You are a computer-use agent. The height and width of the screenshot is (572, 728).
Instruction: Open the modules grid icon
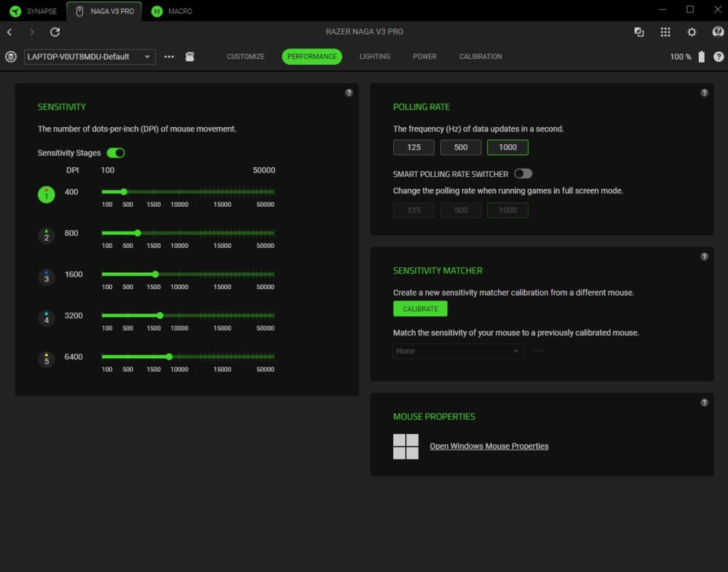click(665, 32)
